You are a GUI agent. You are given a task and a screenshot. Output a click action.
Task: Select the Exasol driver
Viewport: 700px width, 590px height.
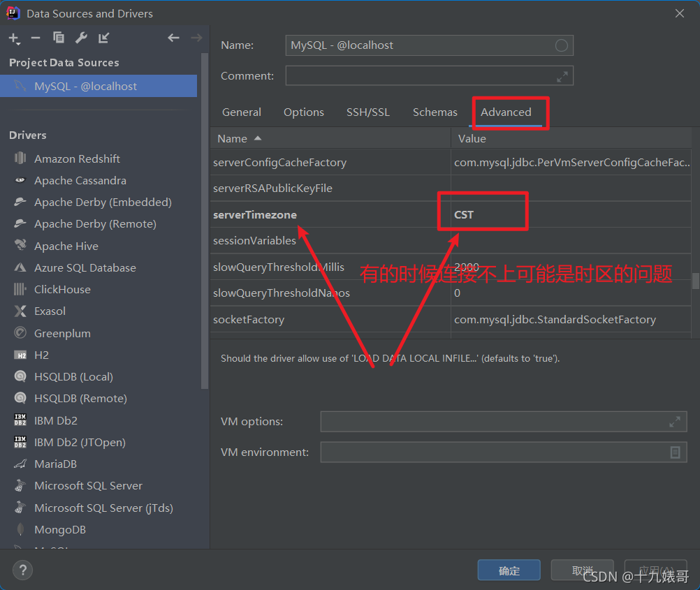coord(50,311)
